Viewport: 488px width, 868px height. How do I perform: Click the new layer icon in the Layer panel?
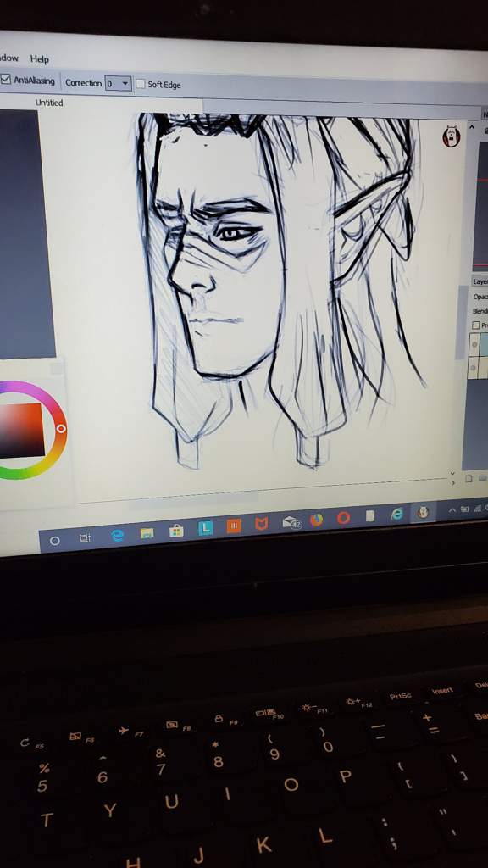469,478
